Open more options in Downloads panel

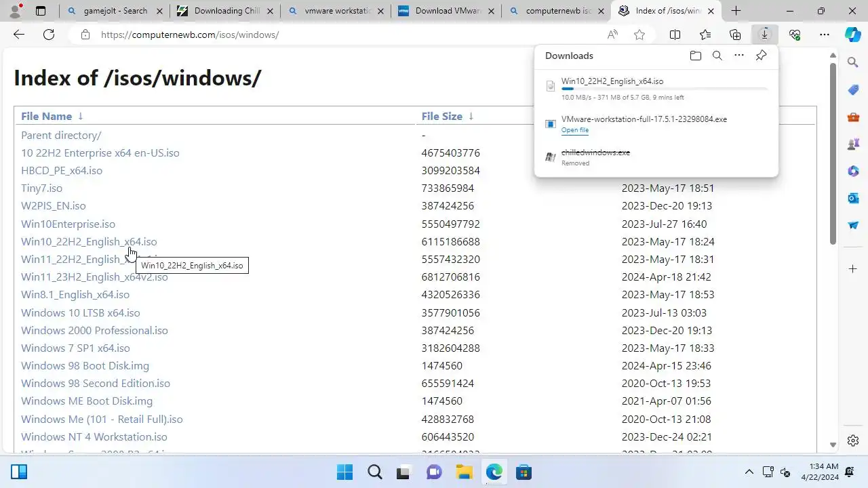739,56
